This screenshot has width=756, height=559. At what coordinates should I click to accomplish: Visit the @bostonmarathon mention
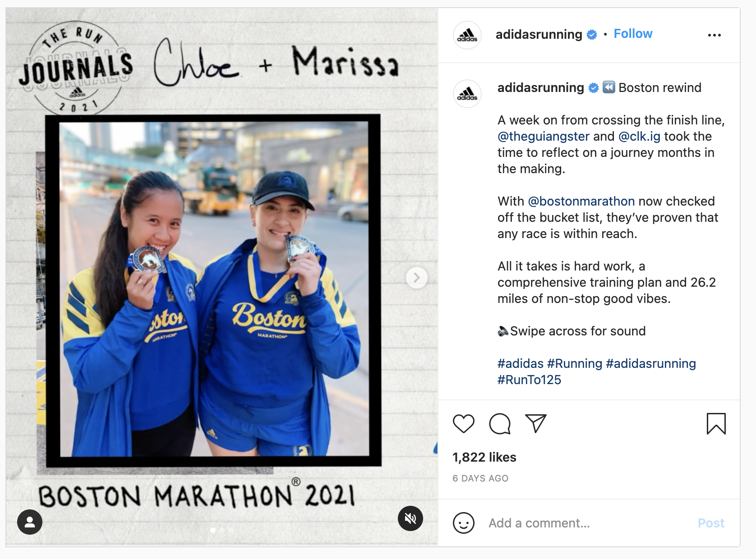click(x=581, y=201)
